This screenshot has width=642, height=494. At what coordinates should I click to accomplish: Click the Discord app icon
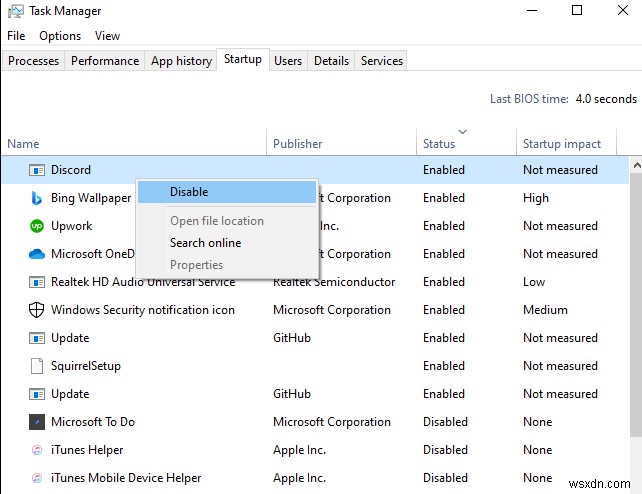(x=37, y=170)
